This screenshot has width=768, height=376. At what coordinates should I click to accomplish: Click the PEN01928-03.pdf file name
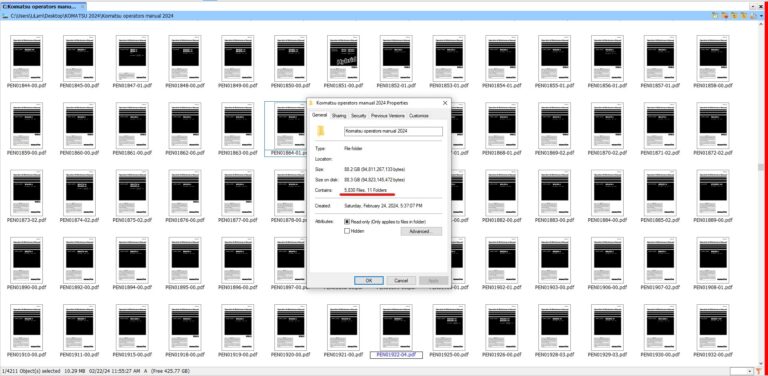tap(554, 354)
